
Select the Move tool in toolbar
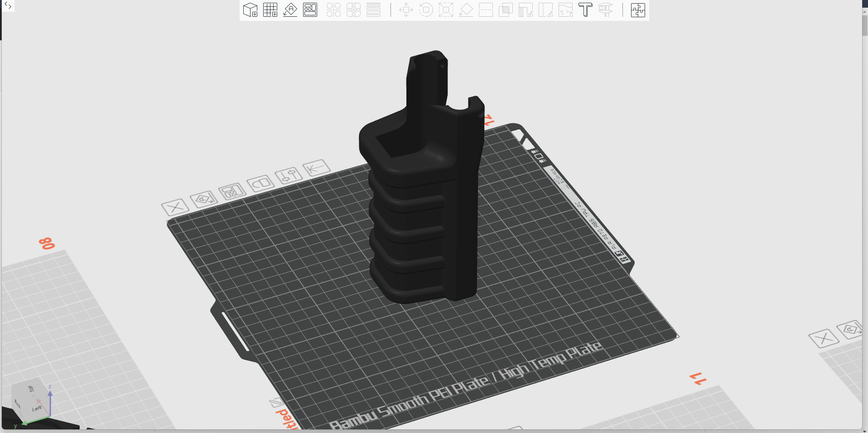click(406, 10)
